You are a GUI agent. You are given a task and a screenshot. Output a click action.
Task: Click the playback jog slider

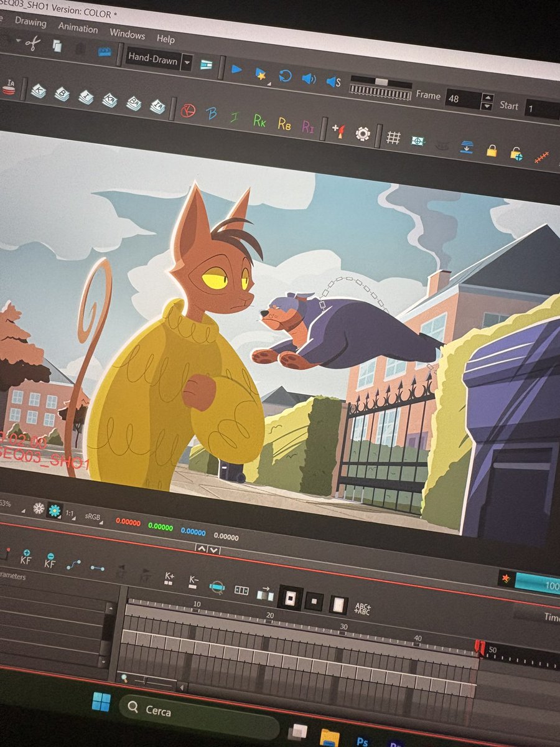[x=380, y=87]
